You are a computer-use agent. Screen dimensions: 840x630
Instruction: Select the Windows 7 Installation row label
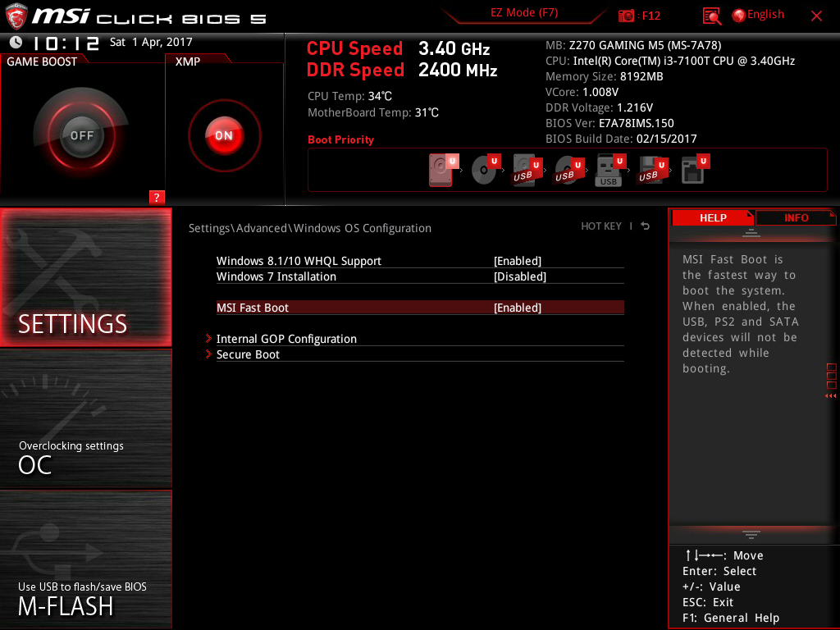[x=276, y=276]
